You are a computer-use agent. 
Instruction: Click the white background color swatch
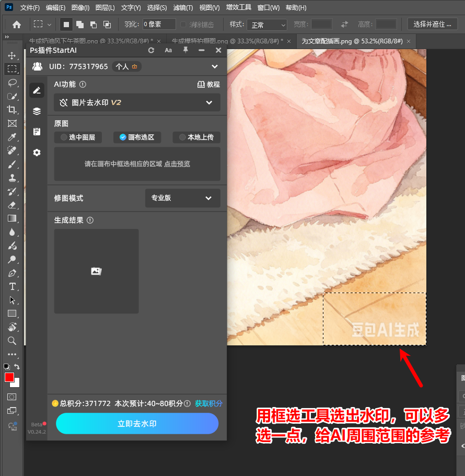(x=16, y=384)
